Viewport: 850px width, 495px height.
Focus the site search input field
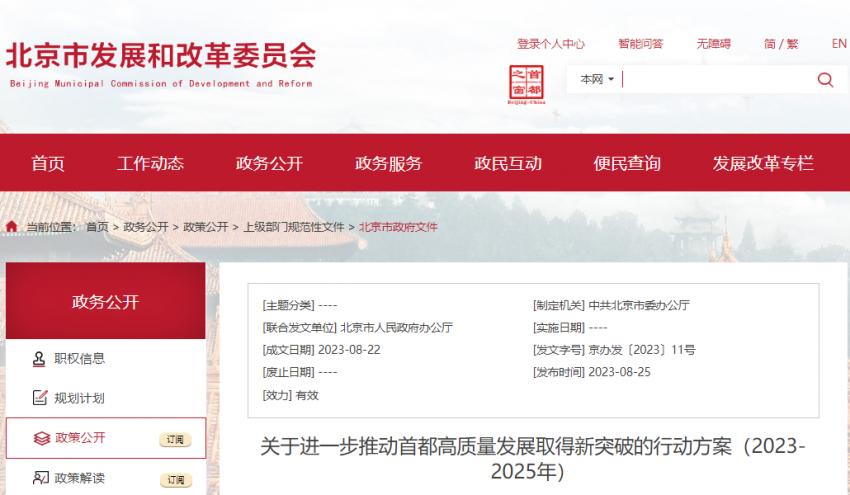(x=716, y=80)
